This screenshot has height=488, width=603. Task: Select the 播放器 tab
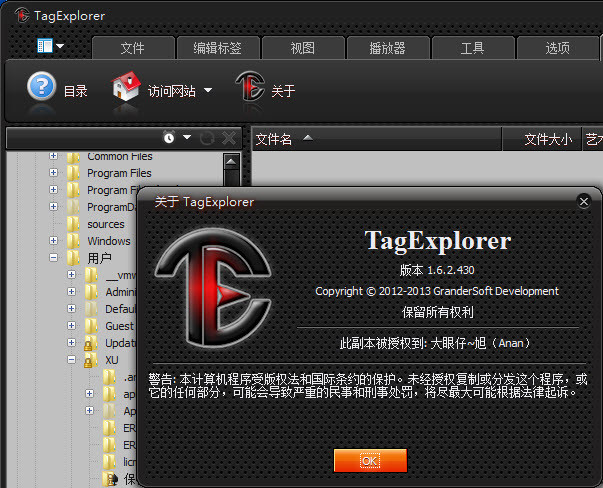pyautogui.click(x=388, y=48)
